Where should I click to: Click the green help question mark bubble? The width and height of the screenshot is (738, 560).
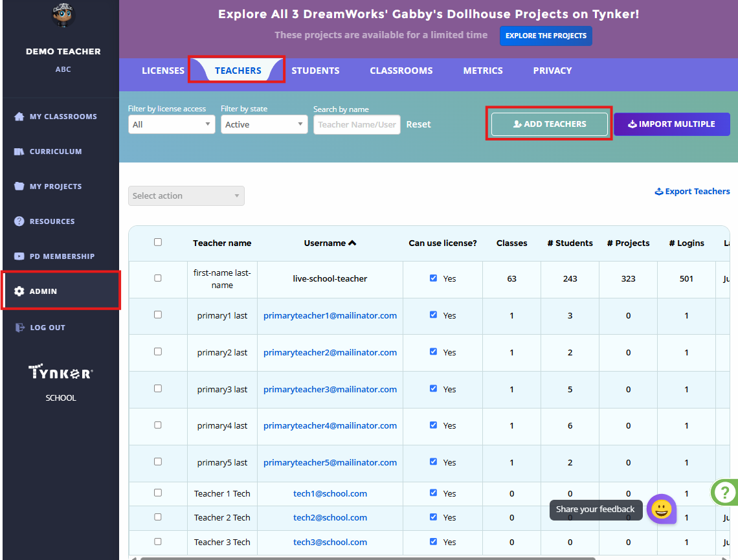click(724, 492)
